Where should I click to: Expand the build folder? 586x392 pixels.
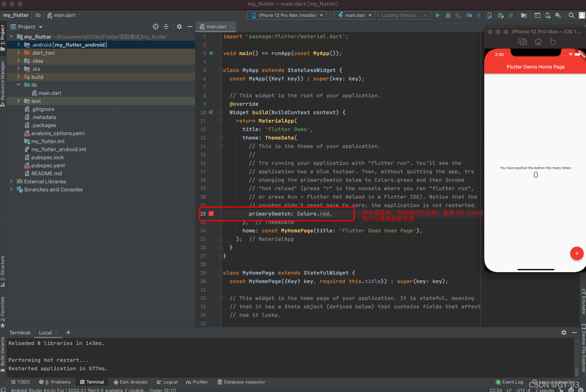tap(19, 77)
